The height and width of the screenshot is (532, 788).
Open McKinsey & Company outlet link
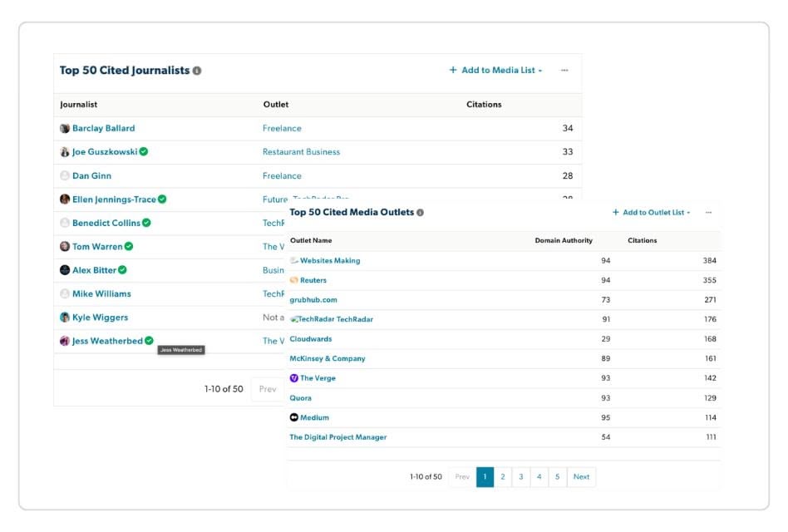click(328, 359)
